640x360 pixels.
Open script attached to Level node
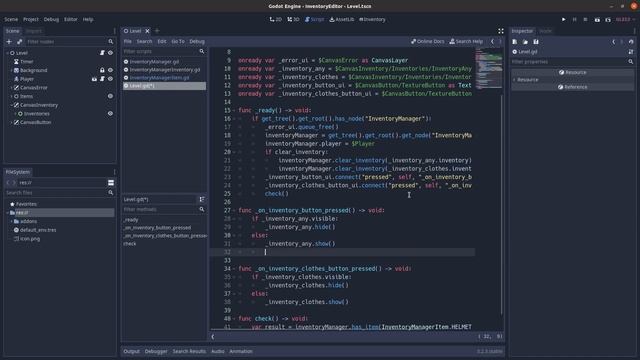tap(102, 53)
